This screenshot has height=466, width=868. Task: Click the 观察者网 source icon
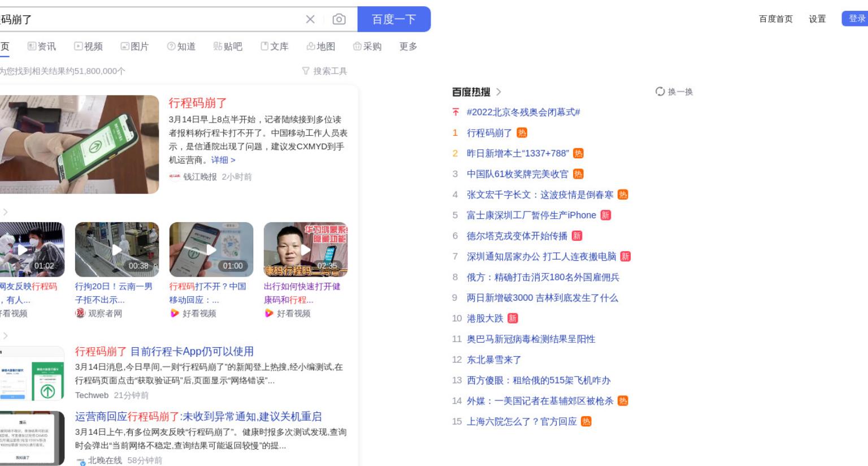80,313
